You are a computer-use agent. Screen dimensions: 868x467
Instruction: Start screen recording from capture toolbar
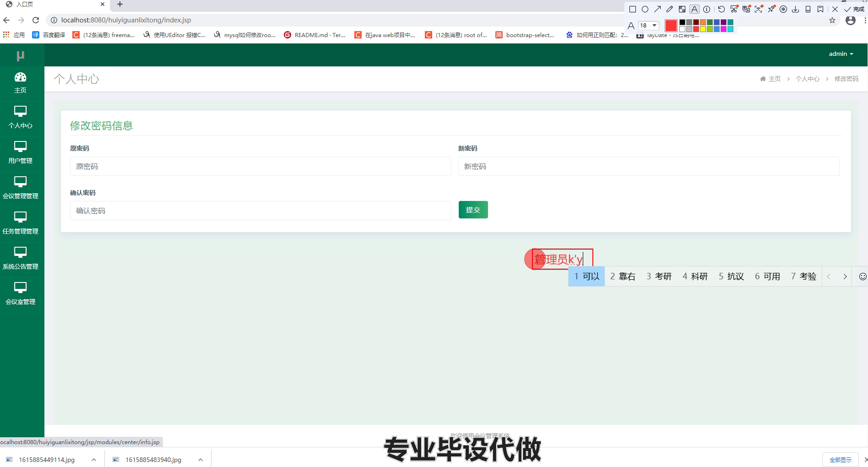(783, 9)
